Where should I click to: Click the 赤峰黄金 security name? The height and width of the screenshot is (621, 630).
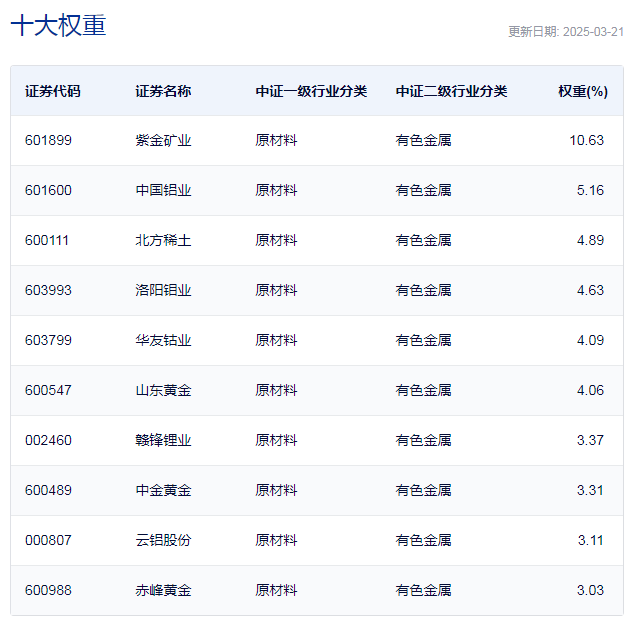coord(163,590)
